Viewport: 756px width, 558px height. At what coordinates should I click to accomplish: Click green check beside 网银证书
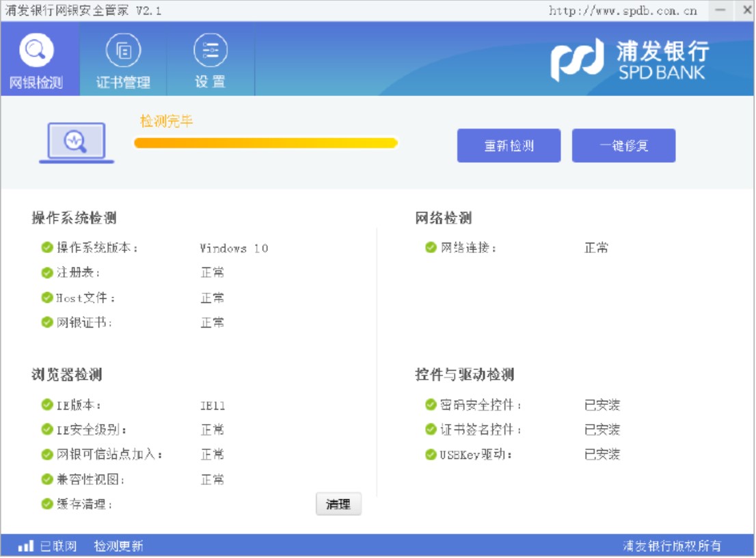pyautogui.click(x=46, y=322)
